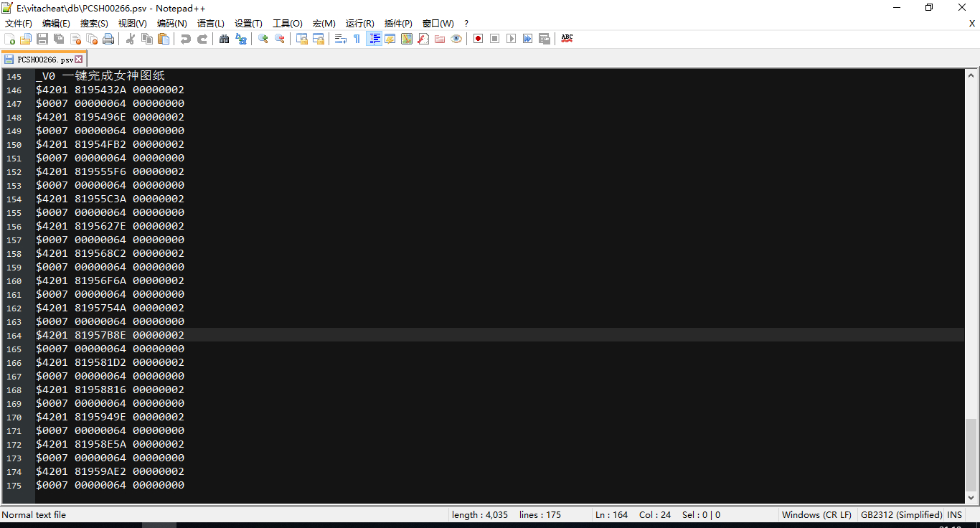Paste clipboard with toolbar Paste icon
This screenshot has width=980, height=528.
pos(164,39)
